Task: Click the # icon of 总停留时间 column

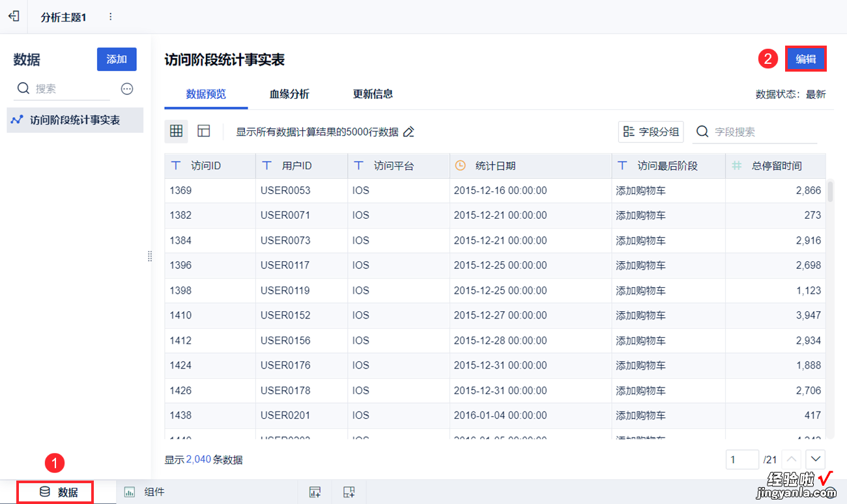Action: click(737, 165)
